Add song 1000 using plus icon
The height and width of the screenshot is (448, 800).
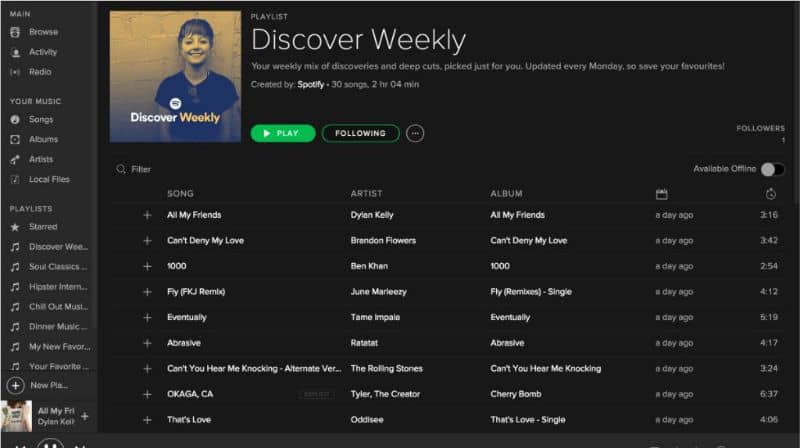coord(147,266)
